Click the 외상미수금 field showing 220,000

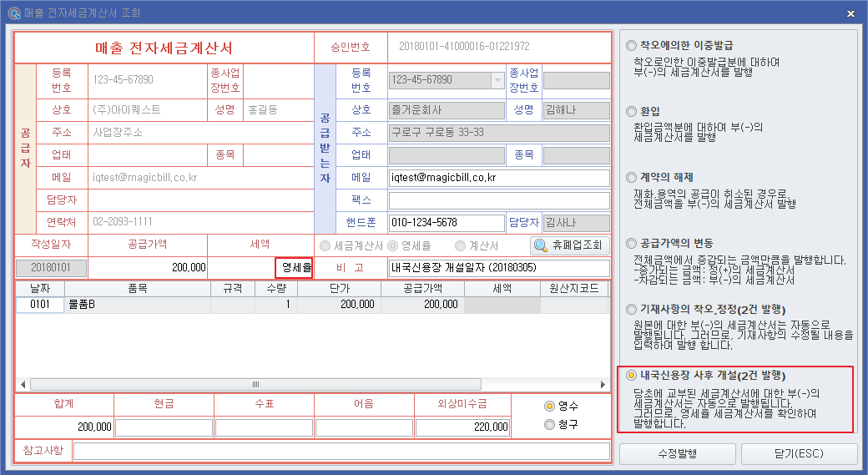coord(462,427)
